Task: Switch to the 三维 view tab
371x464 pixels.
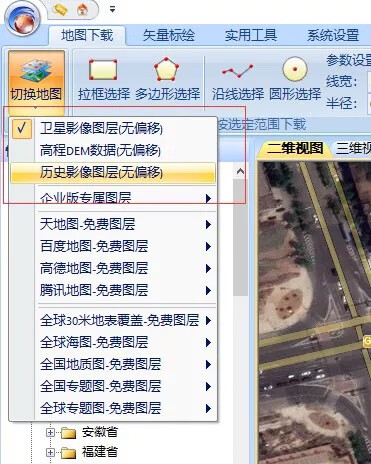Action: [353, 148]
